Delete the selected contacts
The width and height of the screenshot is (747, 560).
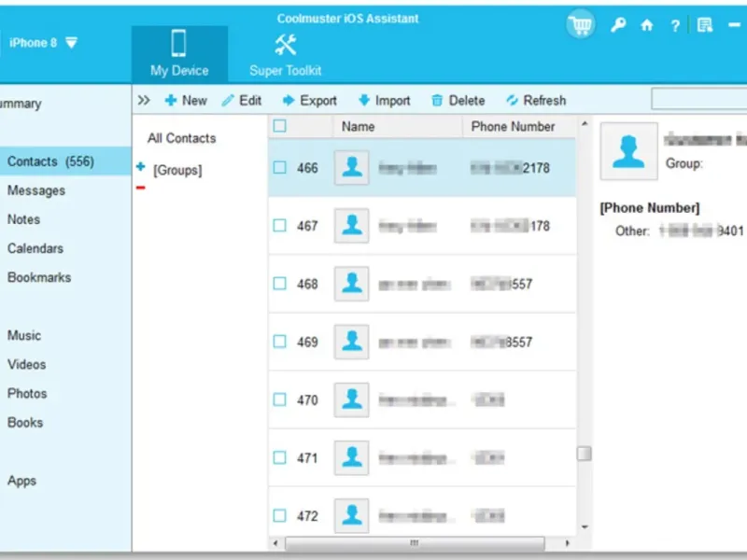[x=458, y=101]
